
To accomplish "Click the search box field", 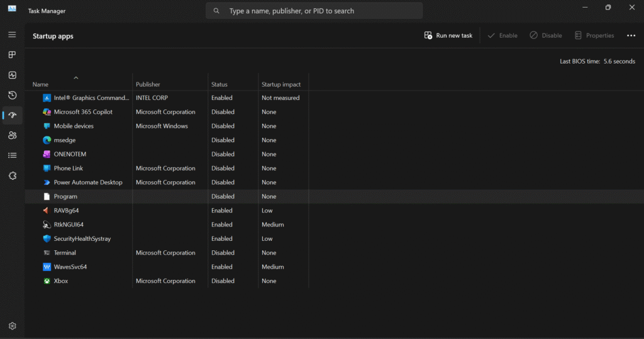I will [314, 11].
